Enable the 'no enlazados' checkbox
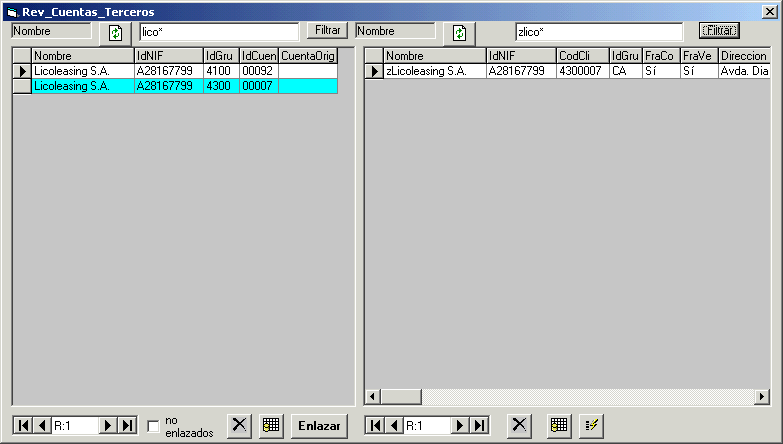 tap(153, 426)
